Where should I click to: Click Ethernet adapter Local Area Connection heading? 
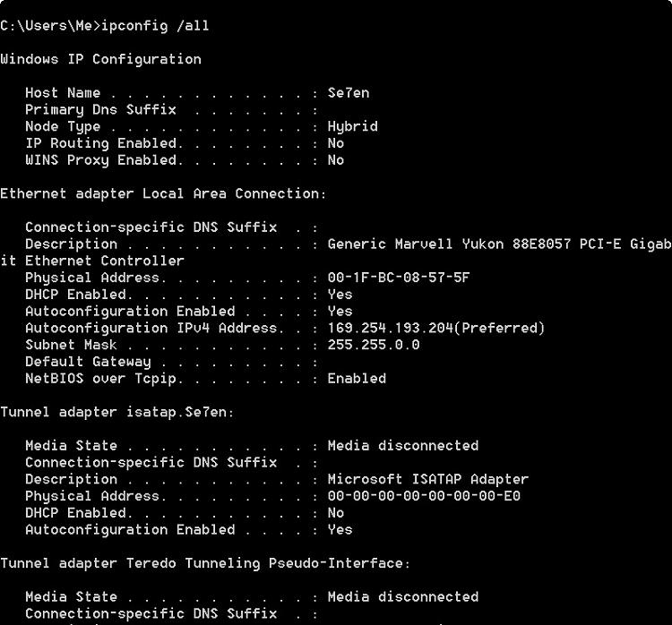tap(163, 193)
